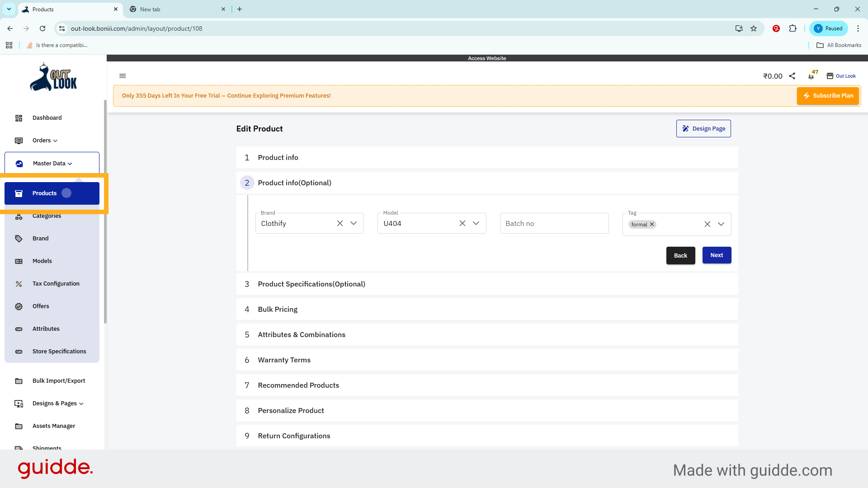868x488 pixels.
Task: Click the Batch no input field
Action: pos(554,223)
